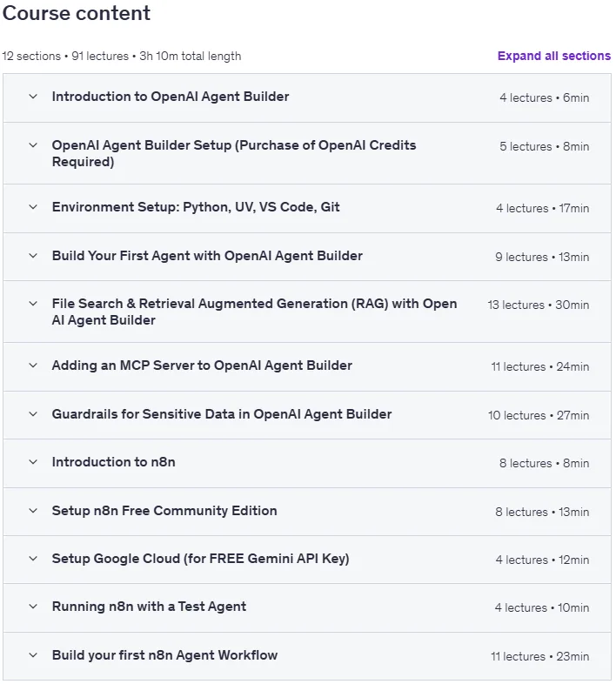This screenshot has width=616, height=684.
Task: Expand chevron for Build Your First Agent
Action: click(33, 256)
